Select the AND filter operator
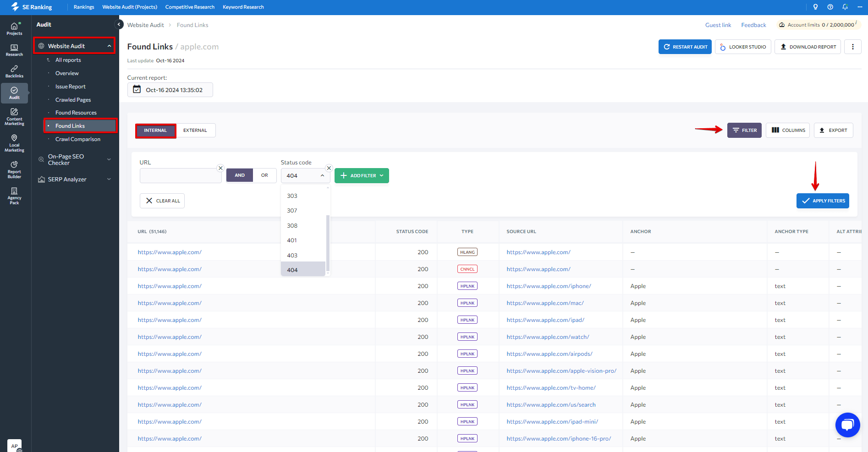Viewport: 868px width, 452px height. (239, 175)
